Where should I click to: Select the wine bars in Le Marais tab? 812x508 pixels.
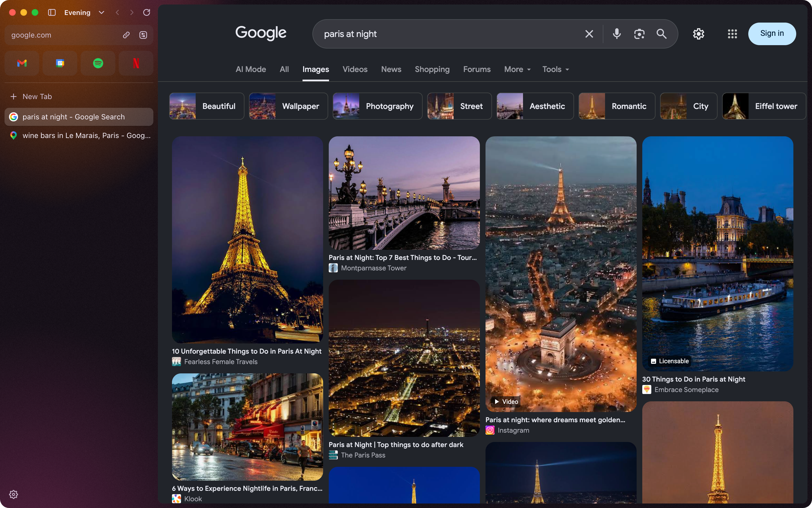pos(79,135)
